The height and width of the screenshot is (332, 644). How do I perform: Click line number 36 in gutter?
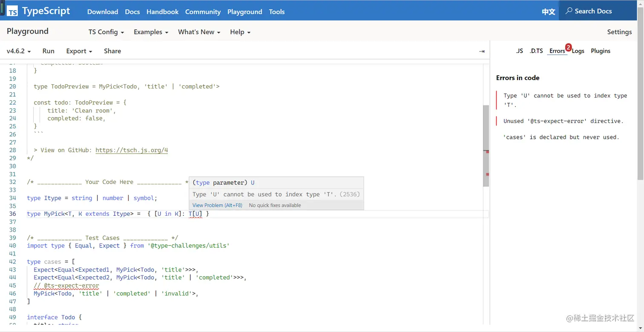[12, 214]
